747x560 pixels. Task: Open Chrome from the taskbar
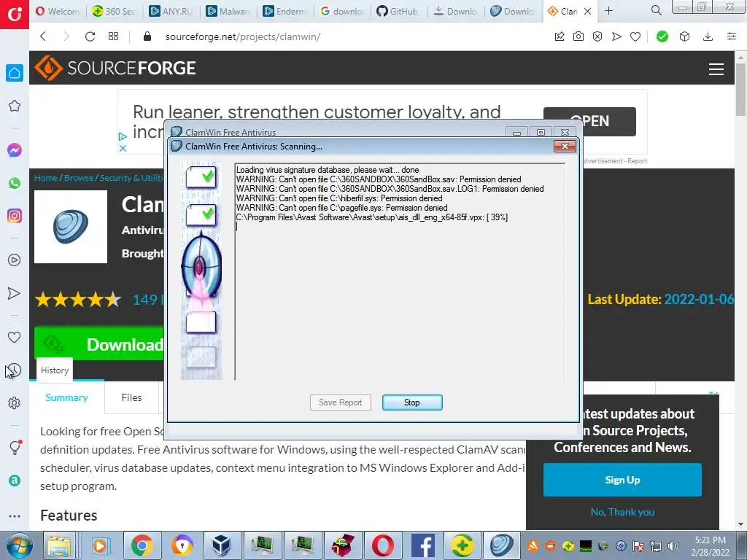[x=142, y=545]
